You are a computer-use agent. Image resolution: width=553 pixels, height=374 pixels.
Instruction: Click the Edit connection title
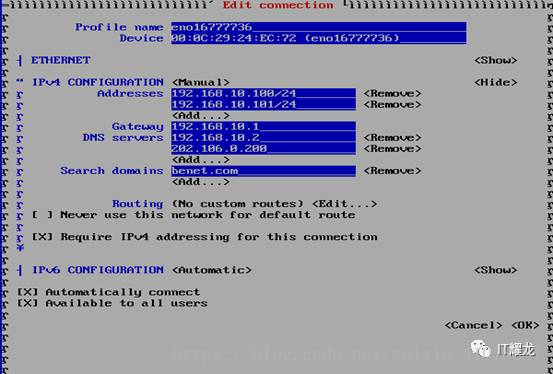pos(278,5)
